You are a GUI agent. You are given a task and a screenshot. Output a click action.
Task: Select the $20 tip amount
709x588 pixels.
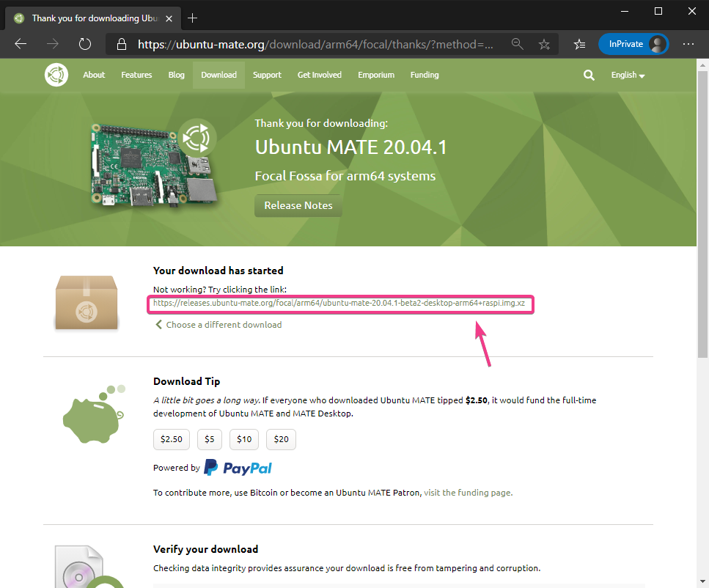point(281,439)
